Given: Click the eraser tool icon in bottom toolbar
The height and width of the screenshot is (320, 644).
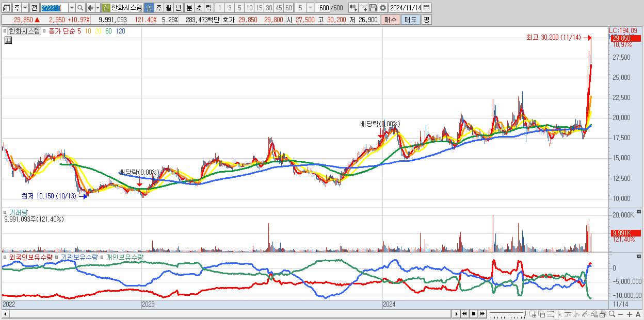Looking at the screenshot, I should [594, 314].
